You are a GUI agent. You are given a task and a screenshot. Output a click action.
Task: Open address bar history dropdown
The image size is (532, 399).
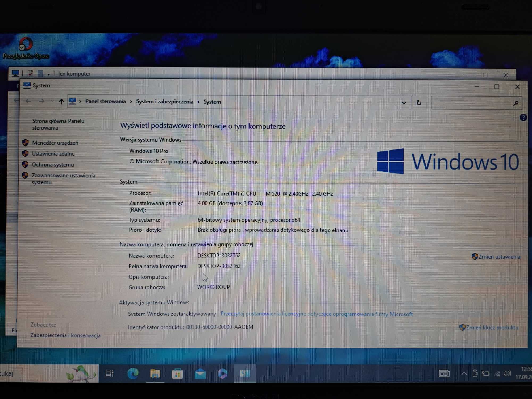(404, 103)
